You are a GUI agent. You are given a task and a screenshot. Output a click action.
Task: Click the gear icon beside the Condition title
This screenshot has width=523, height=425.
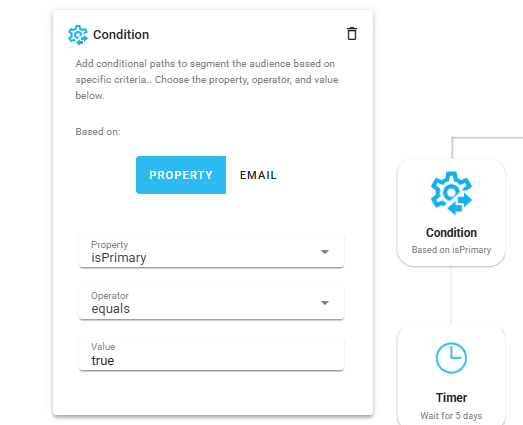[x=78, y=35]
